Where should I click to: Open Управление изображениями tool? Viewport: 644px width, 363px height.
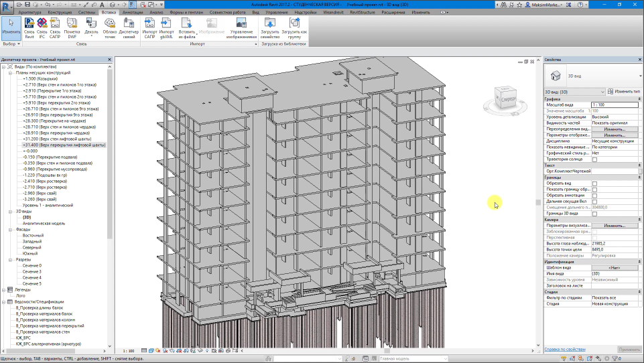point(242,28)
